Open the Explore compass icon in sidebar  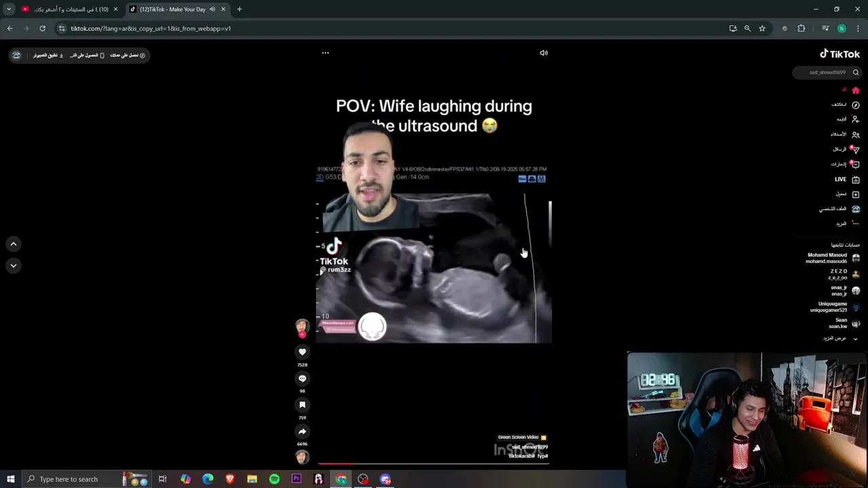856,105
